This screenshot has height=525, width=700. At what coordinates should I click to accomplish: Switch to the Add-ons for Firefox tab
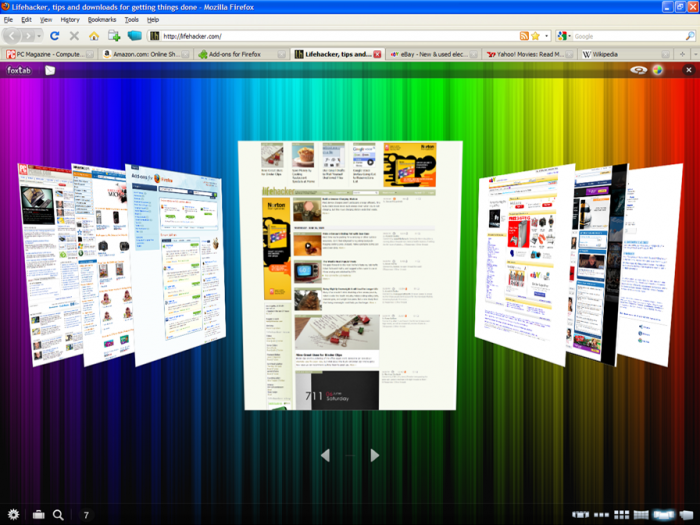(x=241, y=54)
